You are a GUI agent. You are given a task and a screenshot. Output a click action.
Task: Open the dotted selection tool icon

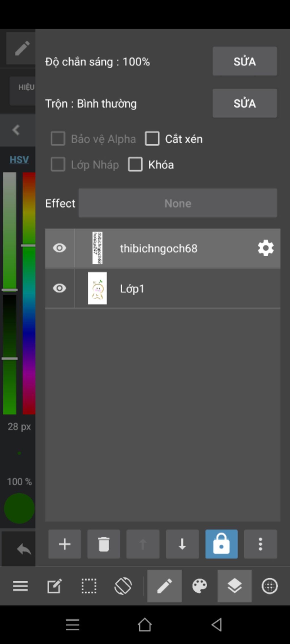point(89,586)
